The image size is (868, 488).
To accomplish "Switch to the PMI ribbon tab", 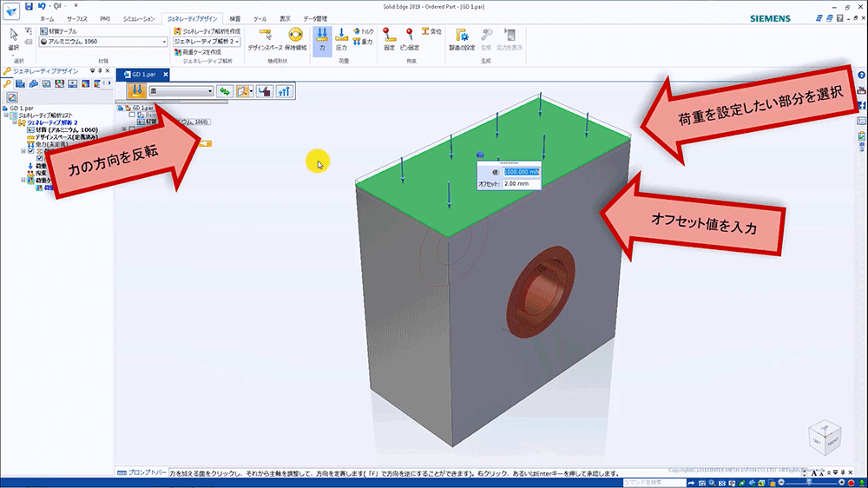I will 105,19.
